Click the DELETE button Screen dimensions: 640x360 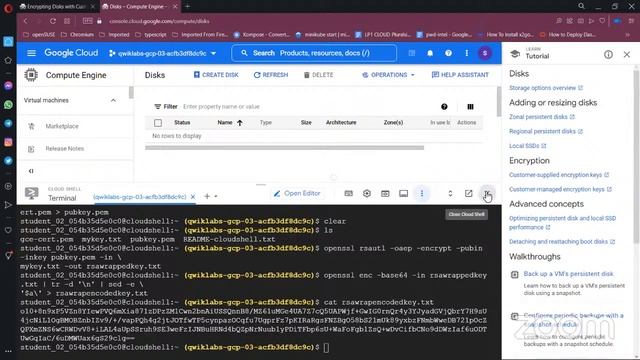click(318, 75)
